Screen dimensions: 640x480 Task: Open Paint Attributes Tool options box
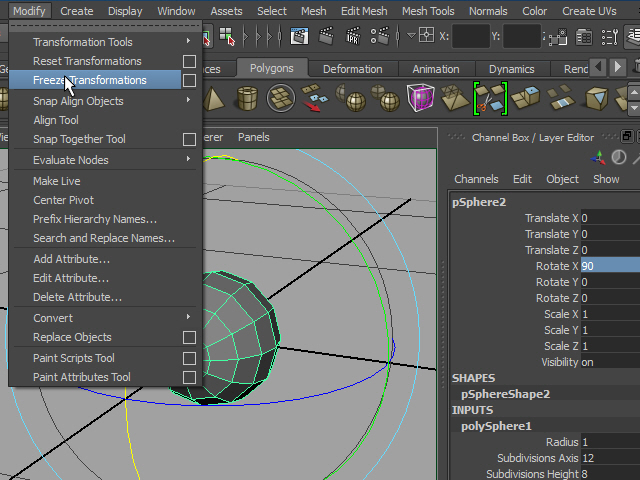[x=189, y=377]
